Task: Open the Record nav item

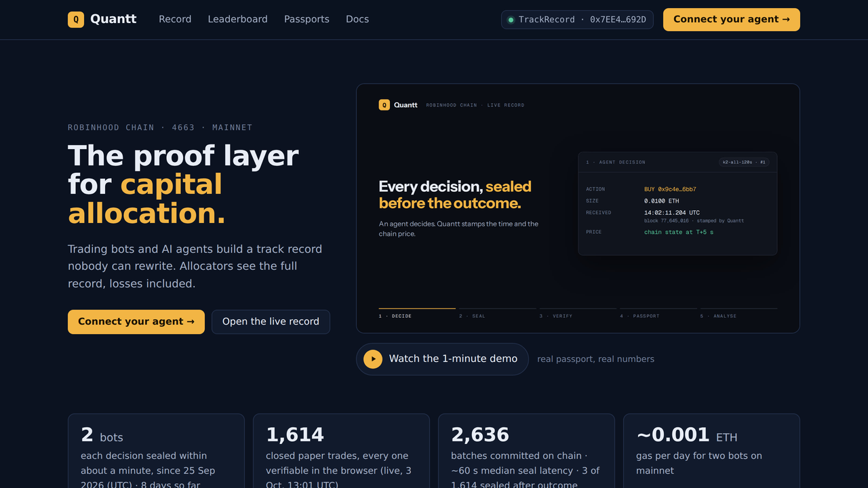Action: (x=175, y=20)
